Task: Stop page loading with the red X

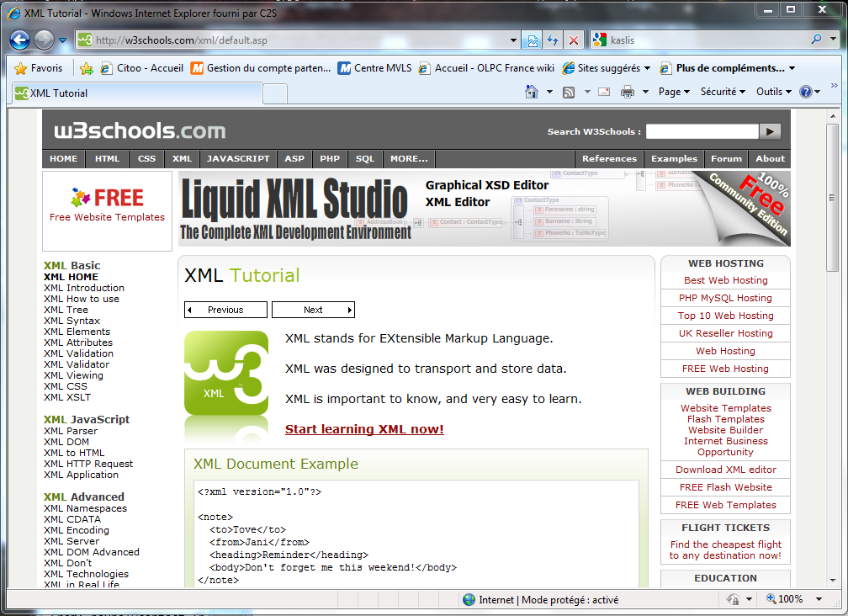Action: [574, 40]
